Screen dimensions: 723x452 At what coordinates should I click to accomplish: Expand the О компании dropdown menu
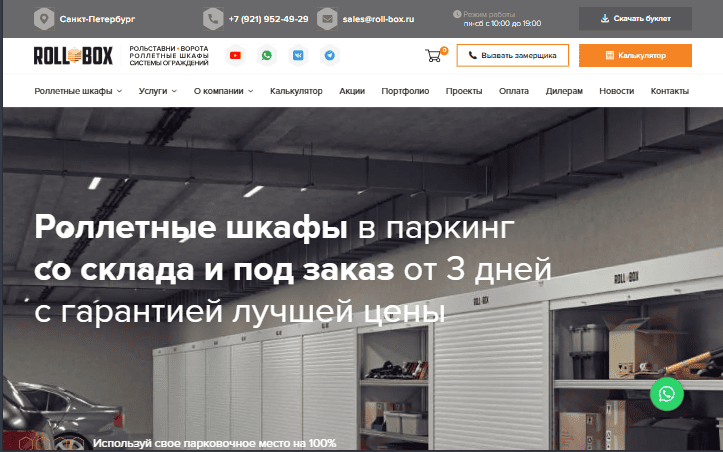pos(223,91)
